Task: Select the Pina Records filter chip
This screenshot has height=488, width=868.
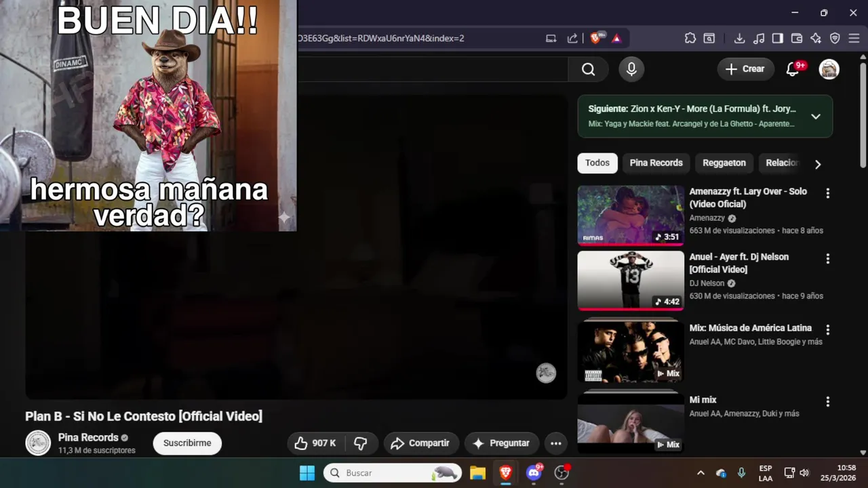Action: (x=656, y=163)
